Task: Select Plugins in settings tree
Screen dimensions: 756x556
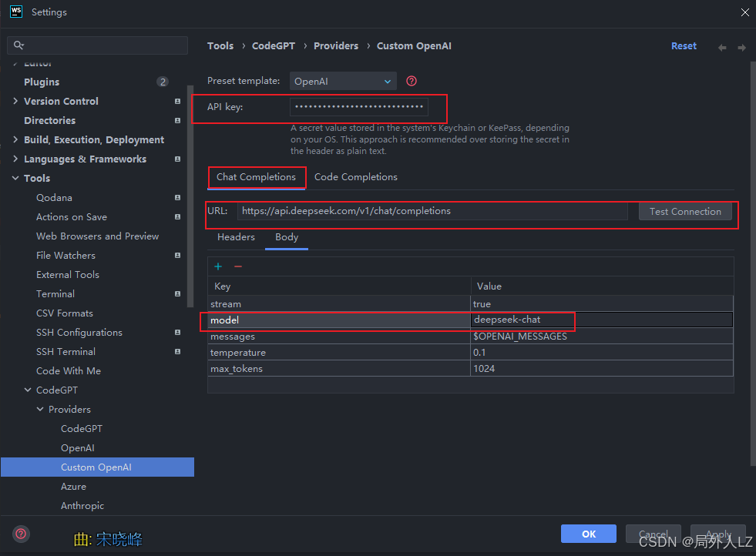Action: point(42,82)
